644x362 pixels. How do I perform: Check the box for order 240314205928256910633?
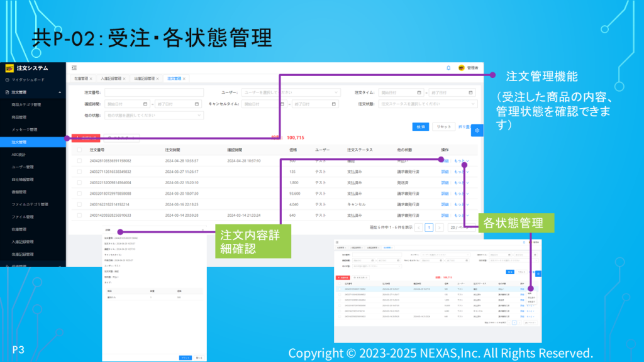[79, 215]
